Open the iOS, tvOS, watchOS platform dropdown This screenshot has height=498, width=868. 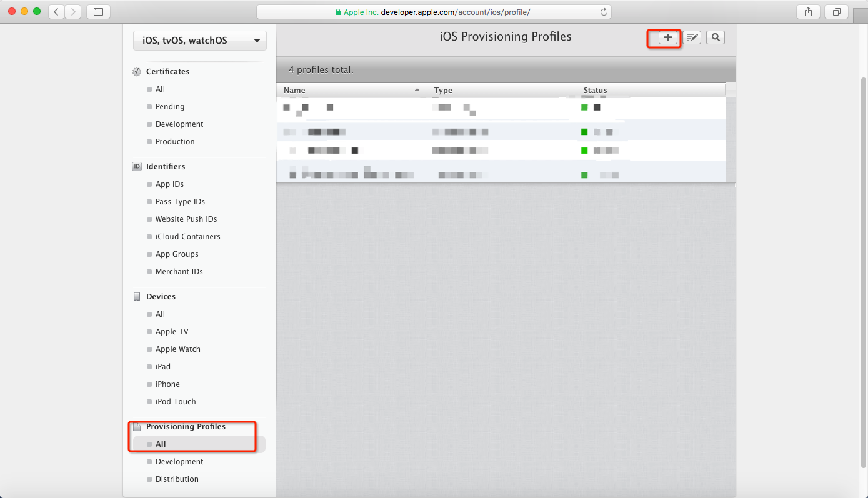pyautogui.click(x=200, y=41)
